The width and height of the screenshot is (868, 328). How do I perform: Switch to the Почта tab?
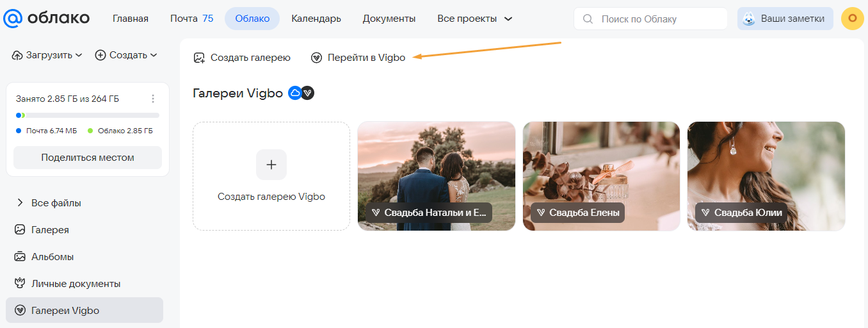[191, 19]
